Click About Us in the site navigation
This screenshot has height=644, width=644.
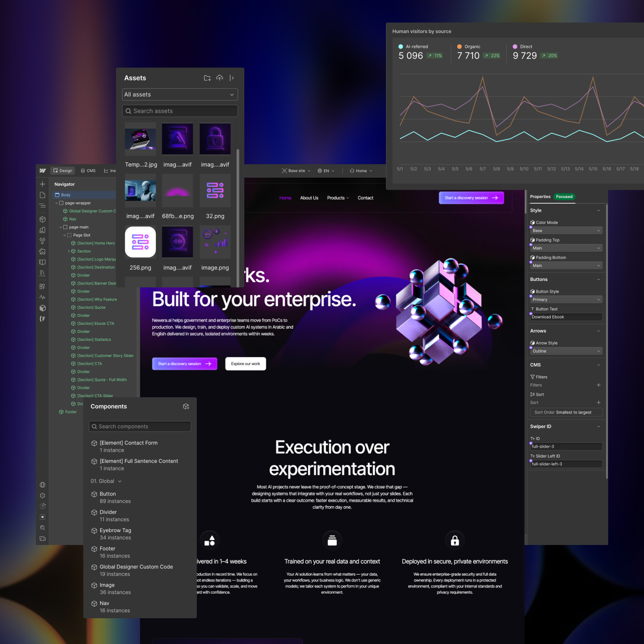[309, 198]
